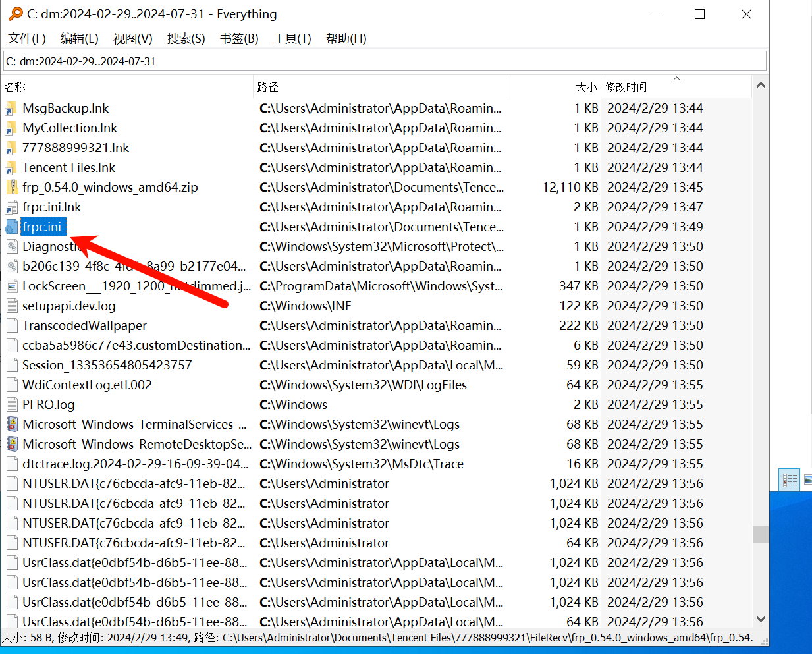Click the C:\Windows\System32\WDI\LogFiles path cell
The width and height of the screenshot is (812, 654).
[363, 385]
